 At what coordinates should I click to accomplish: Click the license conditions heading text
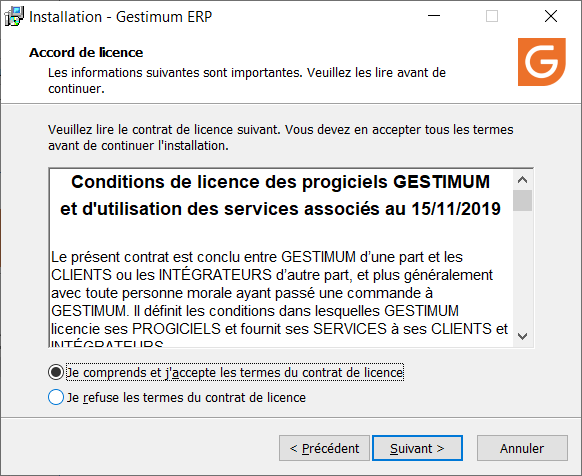(x=281, y=195)
